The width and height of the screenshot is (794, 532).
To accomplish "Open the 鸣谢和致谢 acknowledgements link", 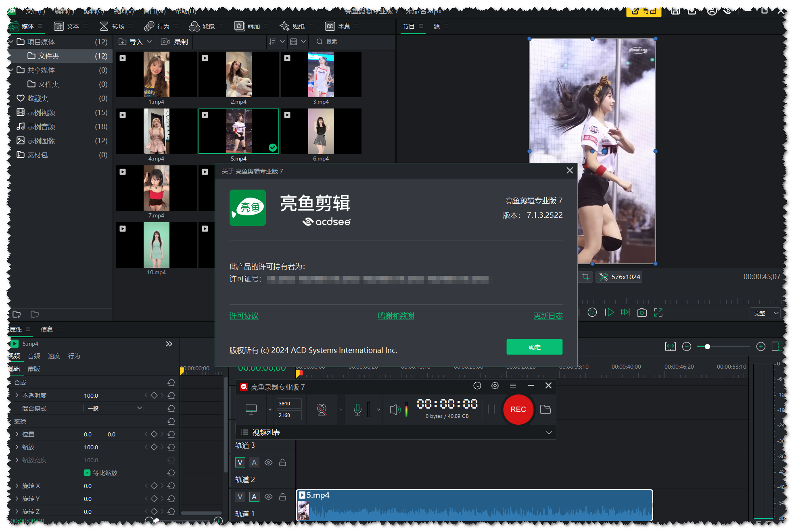I will pyautogui.click(x=396, y=316).
